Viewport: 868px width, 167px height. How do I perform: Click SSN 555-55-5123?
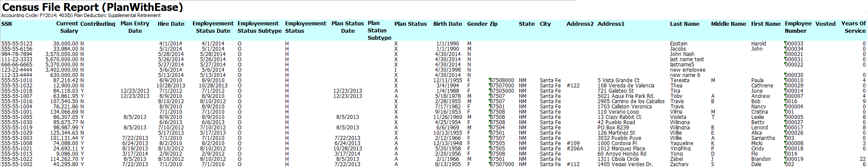pos(17,44)
